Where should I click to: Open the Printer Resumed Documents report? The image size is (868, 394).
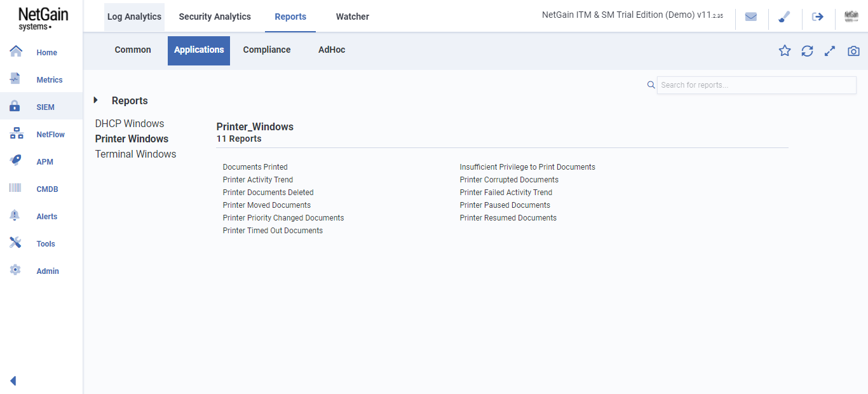508,218
